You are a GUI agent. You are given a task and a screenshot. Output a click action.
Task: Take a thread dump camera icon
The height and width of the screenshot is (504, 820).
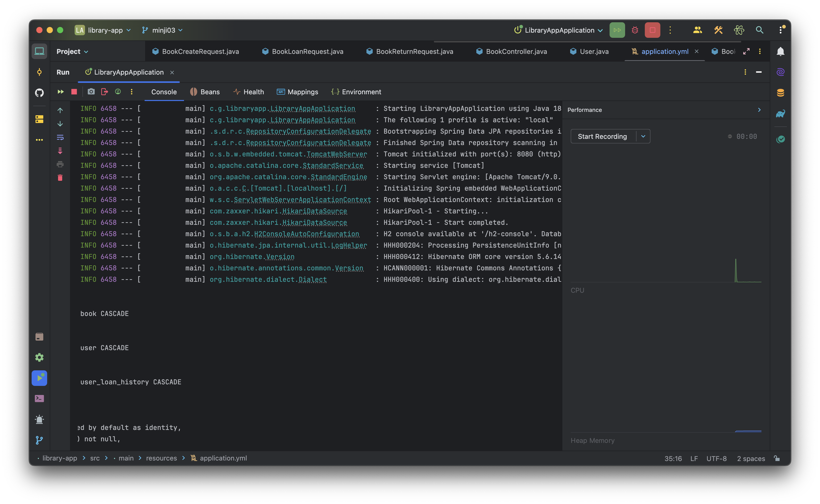click(x=91, y=92)
